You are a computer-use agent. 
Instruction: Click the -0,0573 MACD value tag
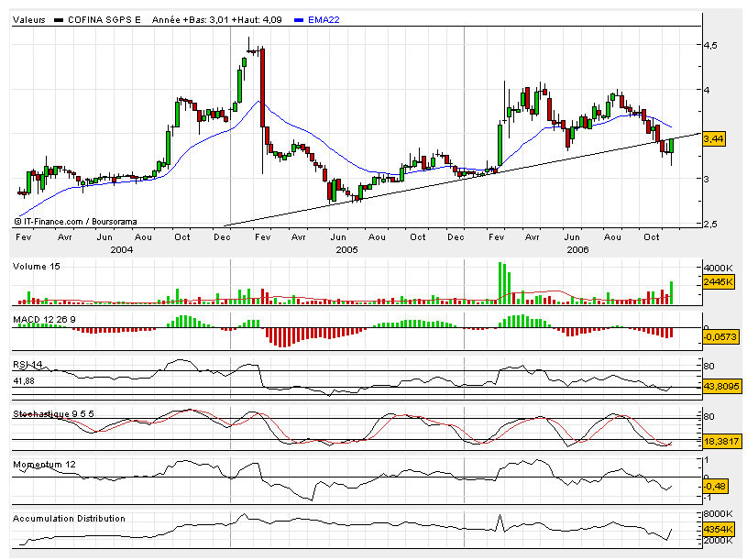(720, 336)
